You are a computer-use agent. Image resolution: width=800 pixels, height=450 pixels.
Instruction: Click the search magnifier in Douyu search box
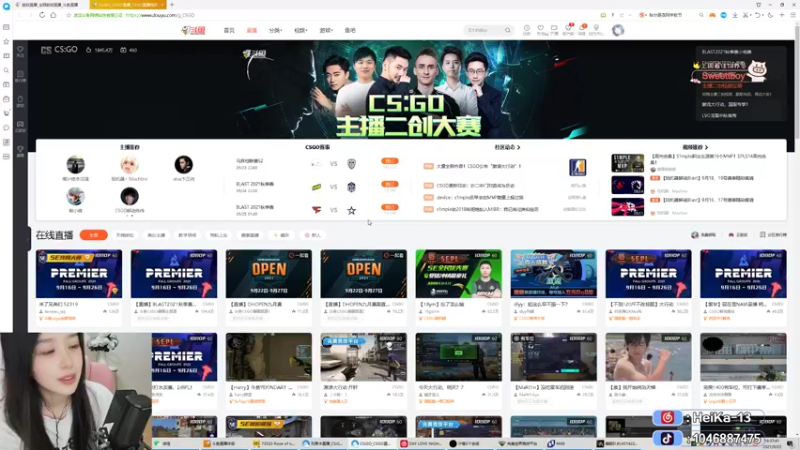pyautogui.click(x=508, y=30)
